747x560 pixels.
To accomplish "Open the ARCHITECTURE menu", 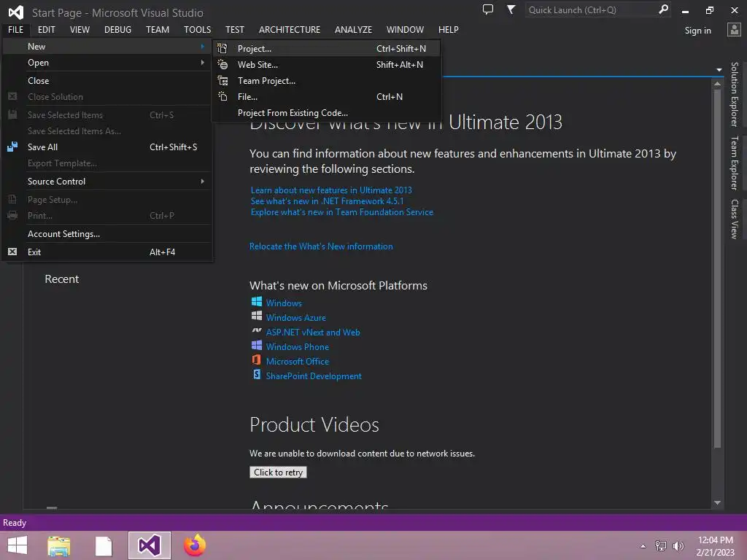I will tap(289, 29).
